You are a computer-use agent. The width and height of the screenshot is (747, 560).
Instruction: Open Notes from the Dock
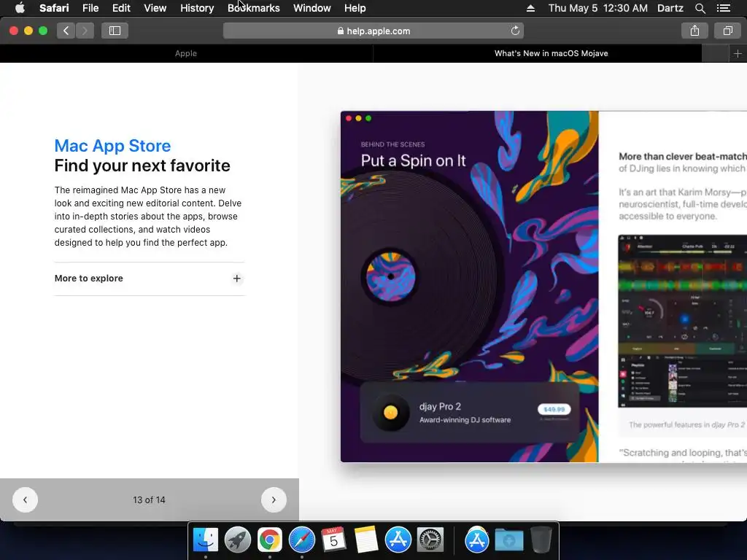point(366,540)
